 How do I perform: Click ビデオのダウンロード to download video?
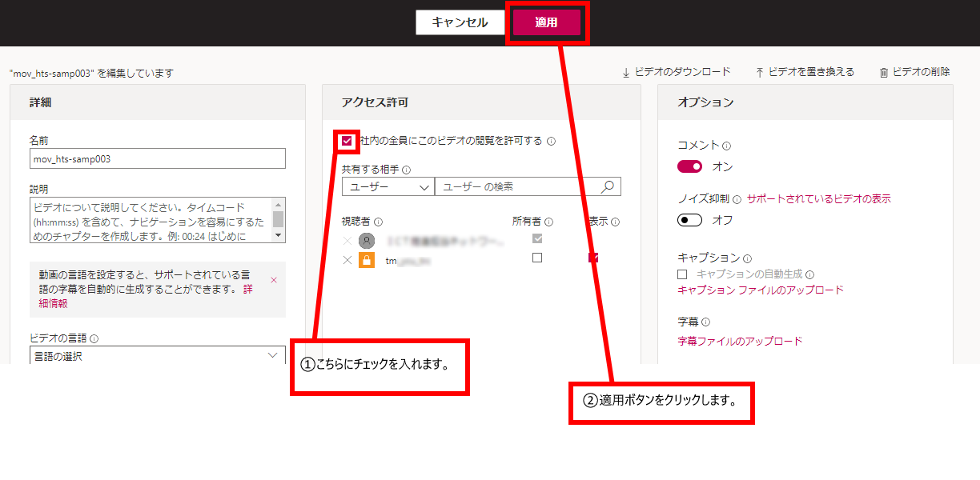[x=677, y=72]
